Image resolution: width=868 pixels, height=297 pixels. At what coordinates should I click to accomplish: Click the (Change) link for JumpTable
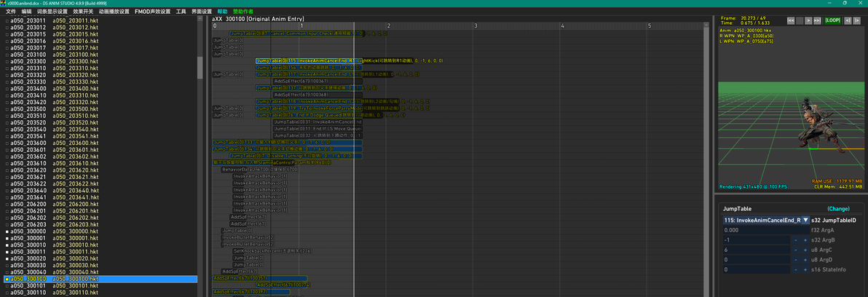pos(838,209)
